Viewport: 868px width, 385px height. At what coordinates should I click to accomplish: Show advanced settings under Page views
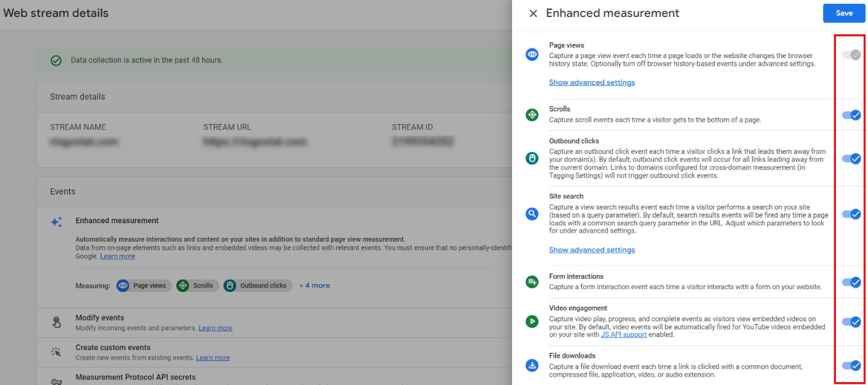[x=592, y=82]
